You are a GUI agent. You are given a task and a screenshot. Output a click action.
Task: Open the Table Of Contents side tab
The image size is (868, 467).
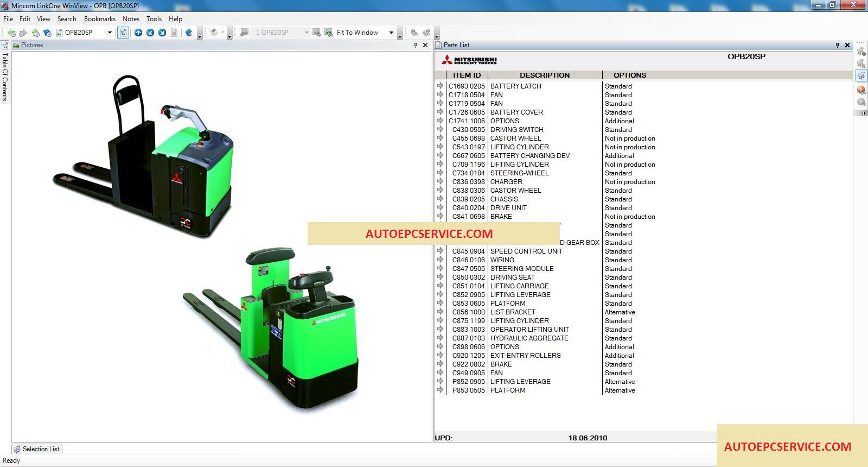tap(5, 72)
